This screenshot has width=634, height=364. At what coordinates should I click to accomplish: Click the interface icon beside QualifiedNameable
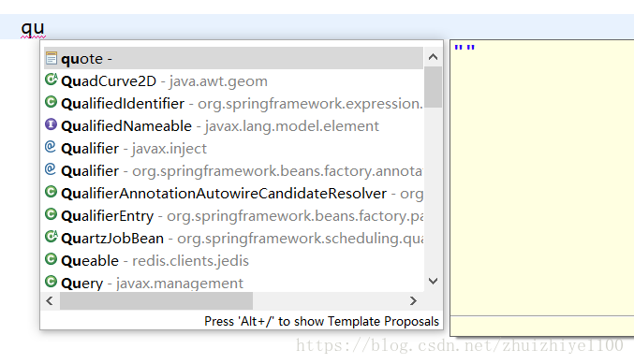[51, 124]
